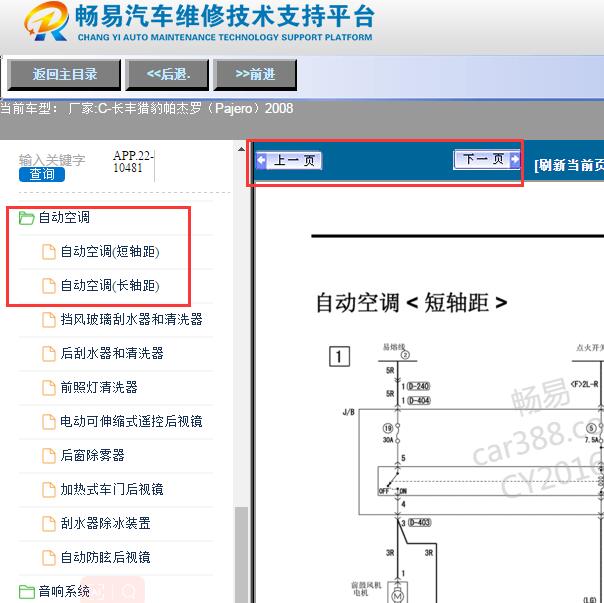Click the right arrow icon on 下一页
604x603 pixels.
coord(515,159)
